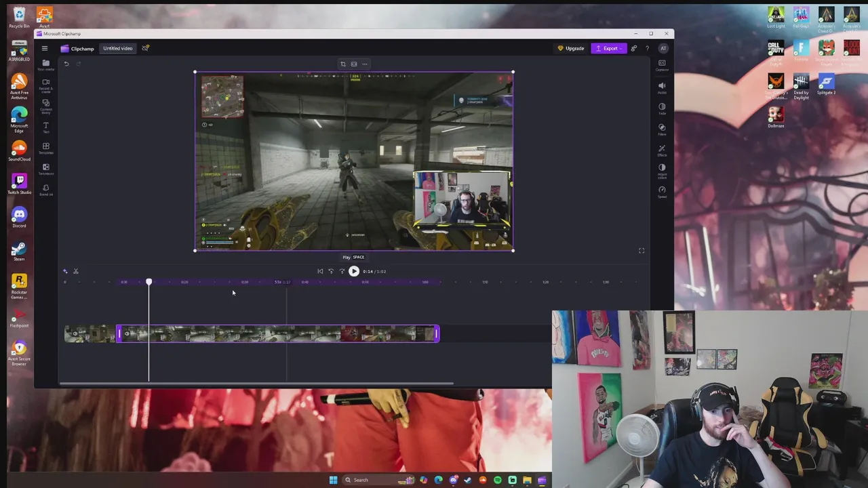The image size is (868, 488).
Task: Open the Fade properties panel
Action: [x=662, y=108]
